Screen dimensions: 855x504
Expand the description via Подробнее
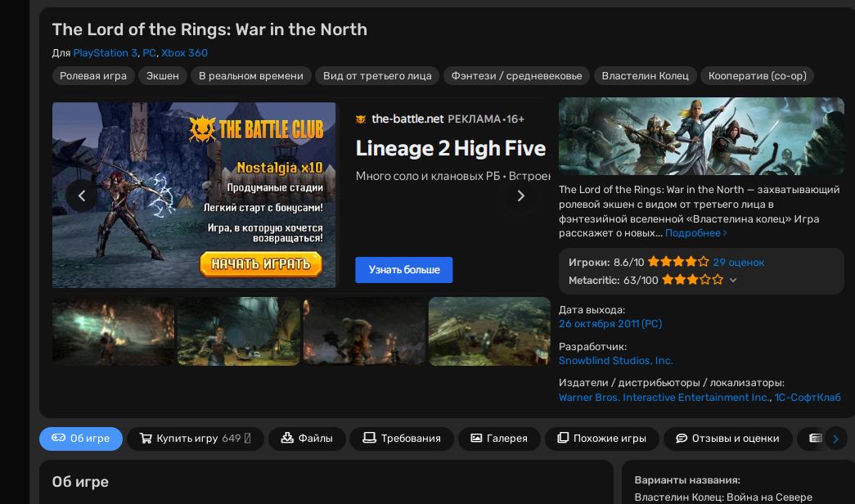tap(695, 233)
